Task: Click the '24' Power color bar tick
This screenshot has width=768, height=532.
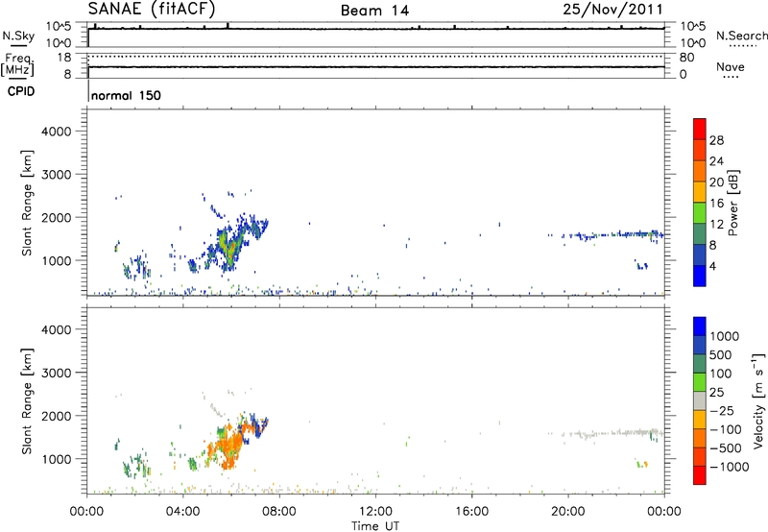Action: point(716,161)
